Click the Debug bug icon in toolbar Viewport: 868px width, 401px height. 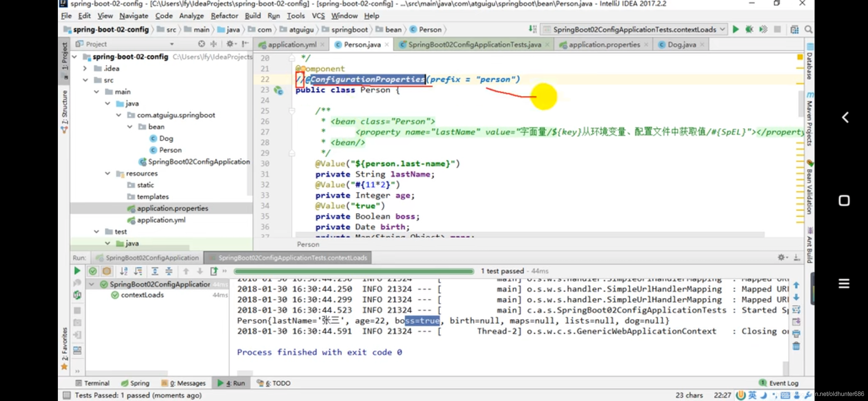click(749, 29)
